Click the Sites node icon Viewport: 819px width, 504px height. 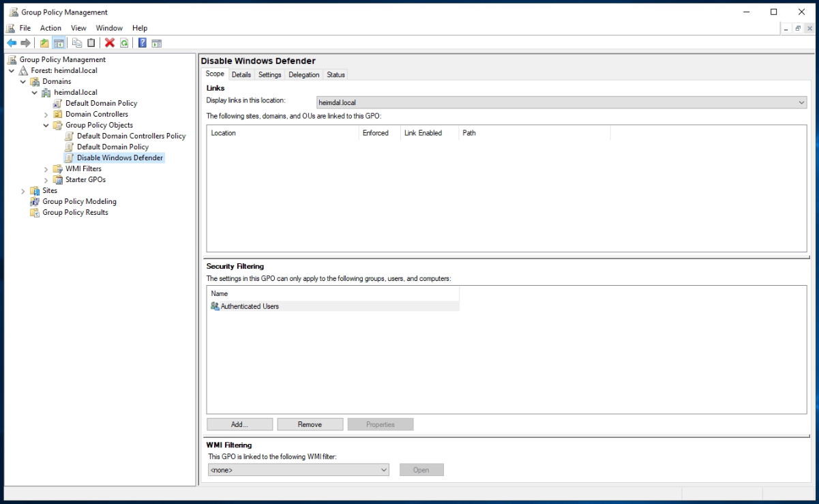tap(35, 190)
